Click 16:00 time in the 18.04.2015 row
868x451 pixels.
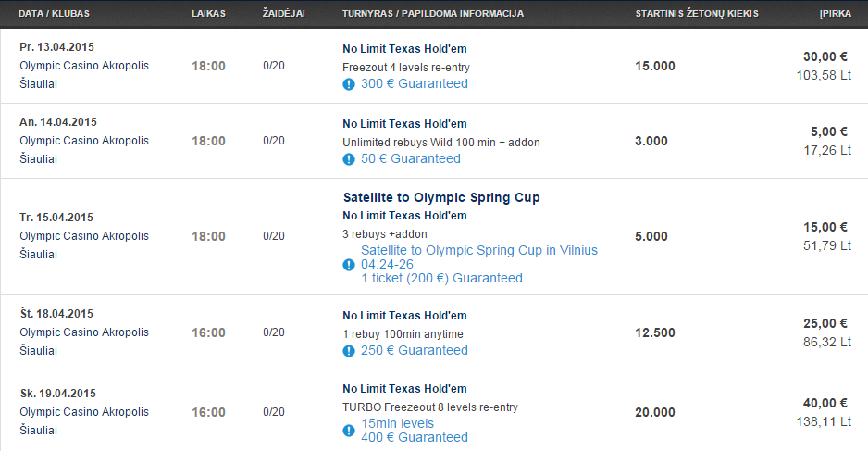(209, 333)
